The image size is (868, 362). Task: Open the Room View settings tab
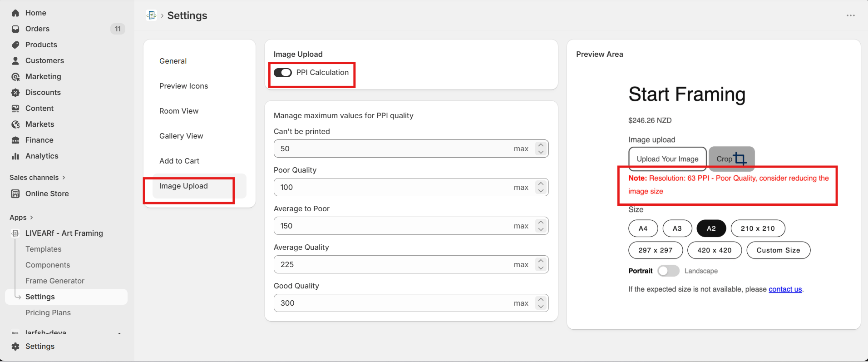coord(200,111)
